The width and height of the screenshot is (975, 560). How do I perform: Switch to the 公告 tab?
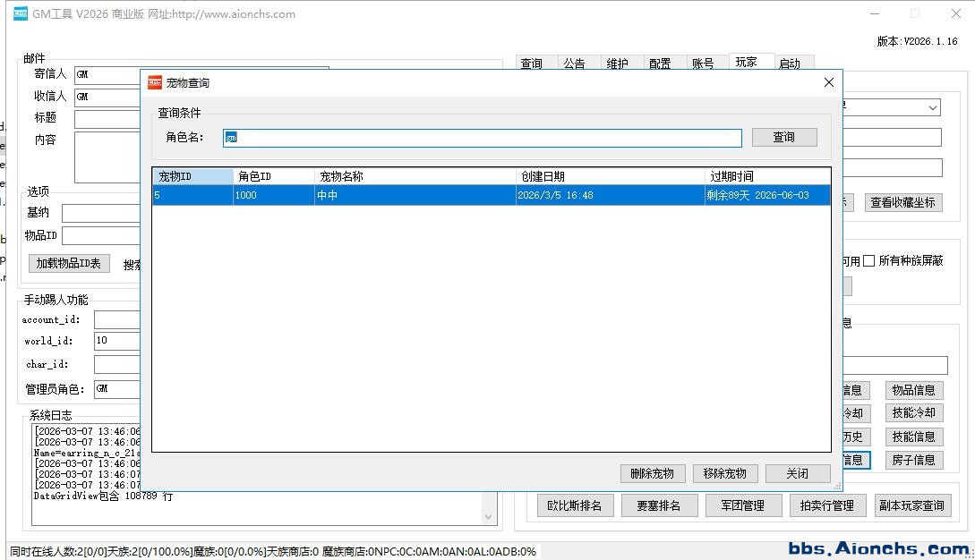575,64
